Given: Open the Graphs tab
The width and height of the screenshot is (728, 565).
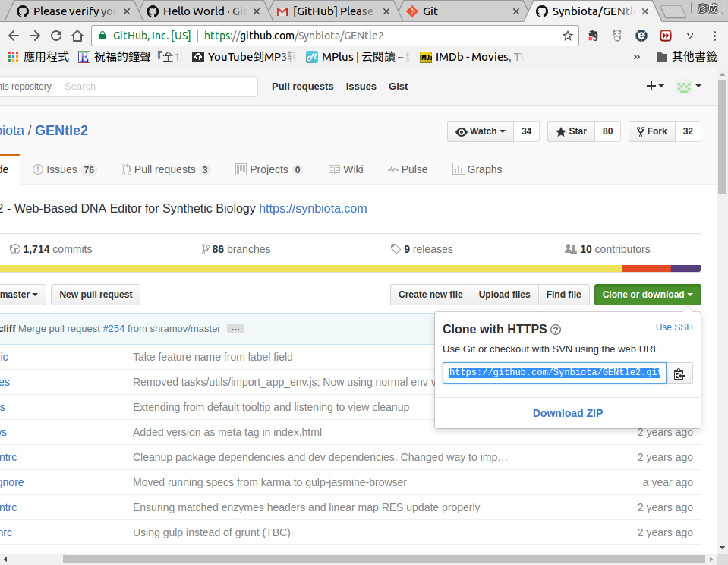Looking at the screenshot, I should 477,169.
